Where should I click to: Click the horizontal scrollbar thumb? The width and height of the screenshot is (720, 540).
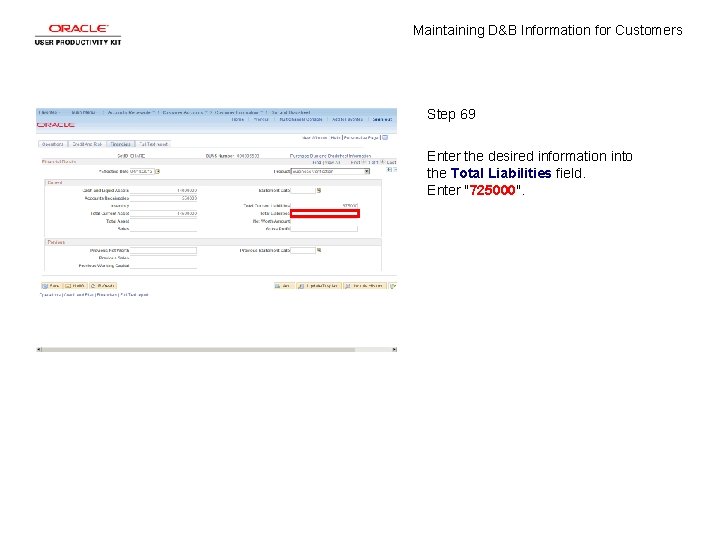click(x=198, y=349)
